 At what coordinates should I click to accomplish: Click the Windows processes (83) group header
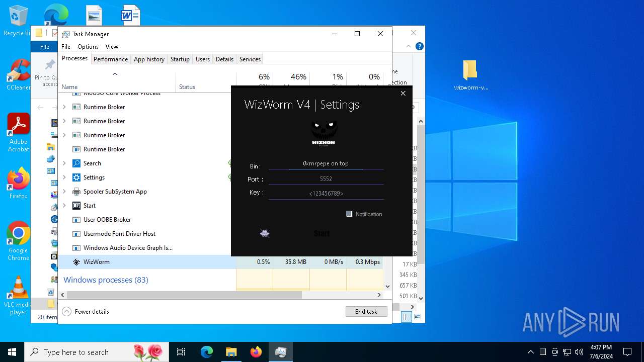pos(106,280)
